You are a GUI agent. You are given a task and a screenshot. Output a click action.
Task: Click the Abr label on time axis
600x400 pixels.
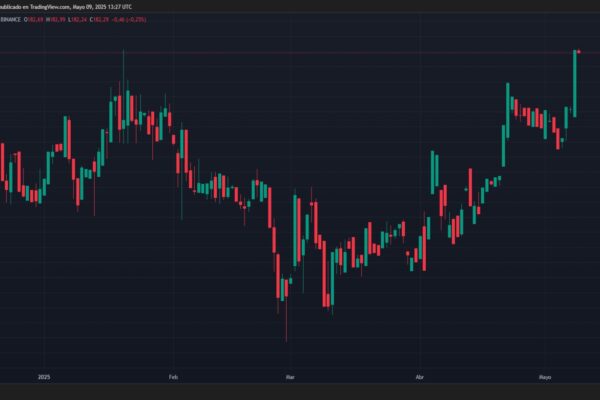tap(420, 377)
